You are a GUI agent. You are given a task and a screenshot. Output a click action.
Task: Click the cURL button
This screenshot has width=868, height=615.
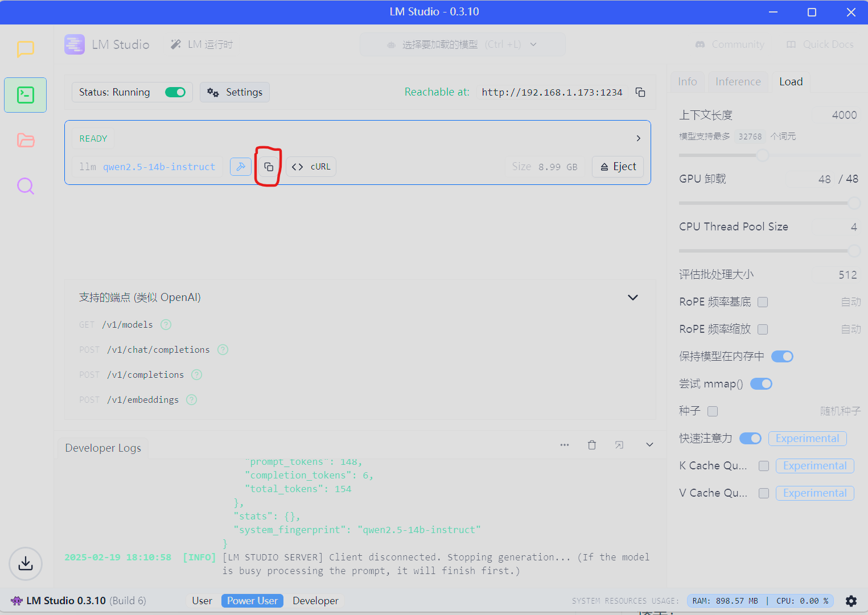point(311,167)
